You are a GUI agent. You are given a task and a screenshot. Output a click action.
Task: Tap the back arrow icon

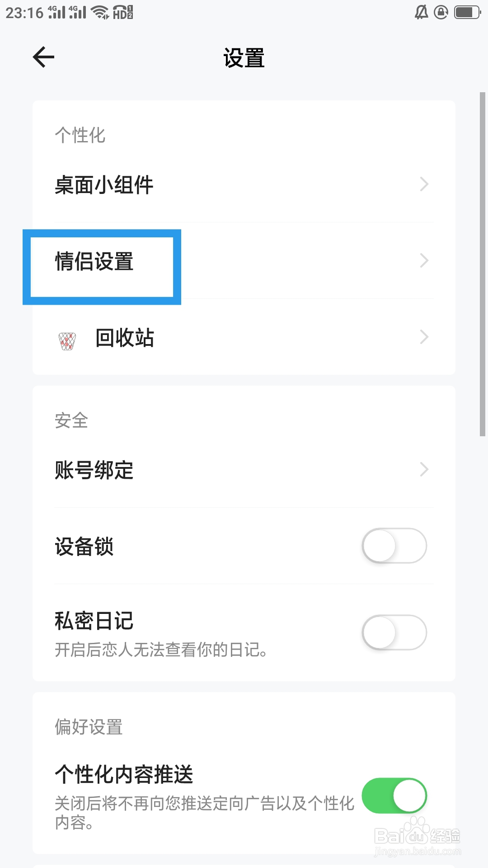[44, 57]
